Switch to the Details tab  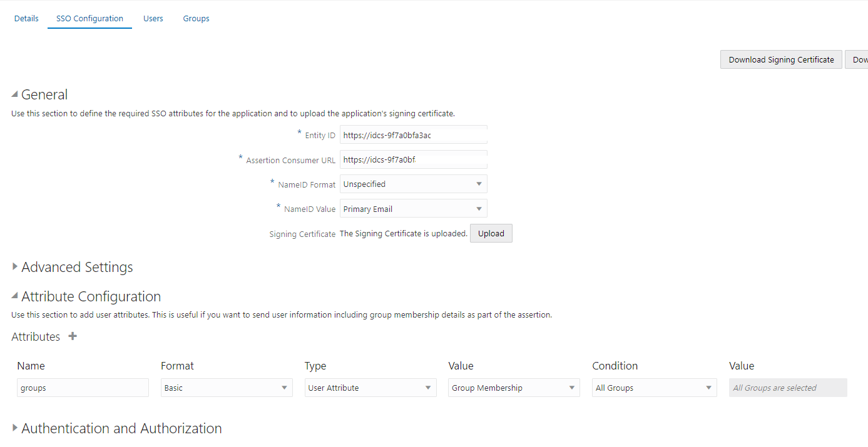(x=26, y=18)
